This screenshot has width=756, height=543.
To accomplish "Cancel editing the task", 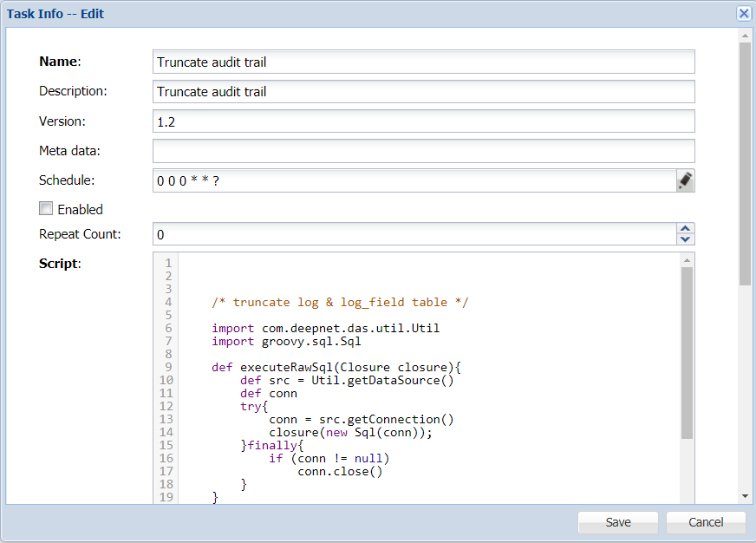I will [706, 522].
